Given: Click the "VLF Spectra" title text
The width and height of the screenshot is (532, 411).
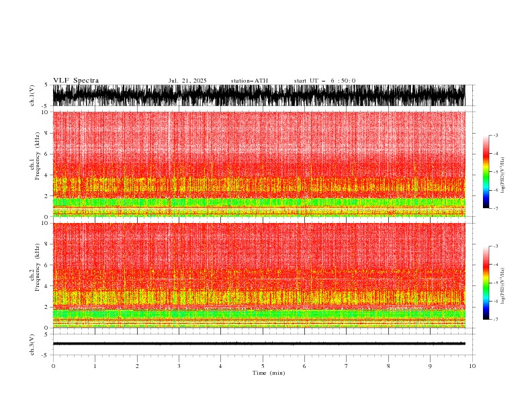Looking at the screenshot, I should (76, 81).
